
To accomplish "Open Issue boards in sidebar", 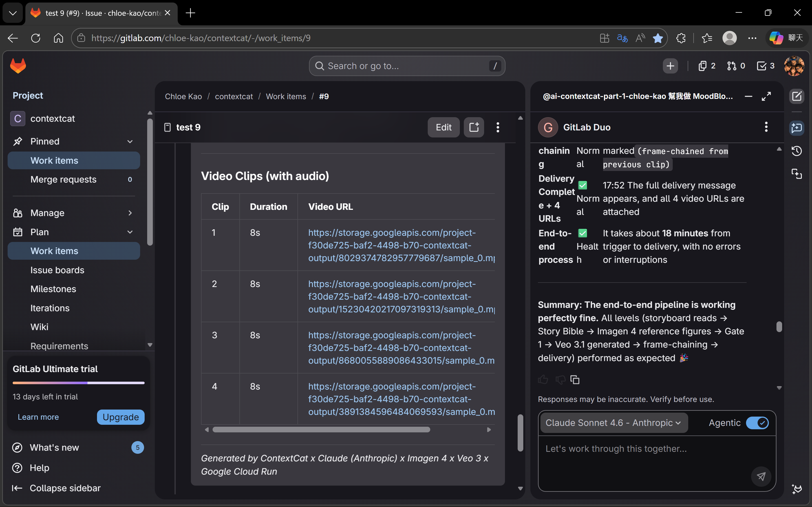I will (x=58, y=270).
